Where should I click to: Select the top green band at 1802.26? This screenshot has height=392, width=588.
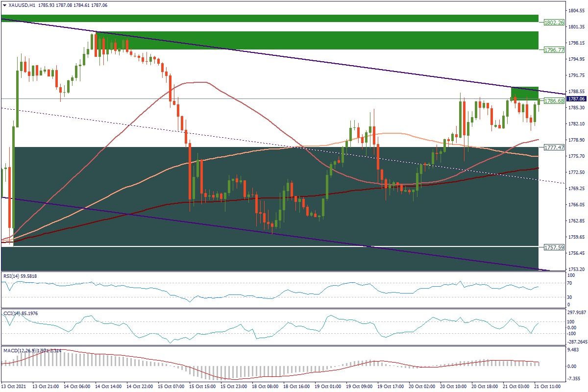tap(269, 18)
